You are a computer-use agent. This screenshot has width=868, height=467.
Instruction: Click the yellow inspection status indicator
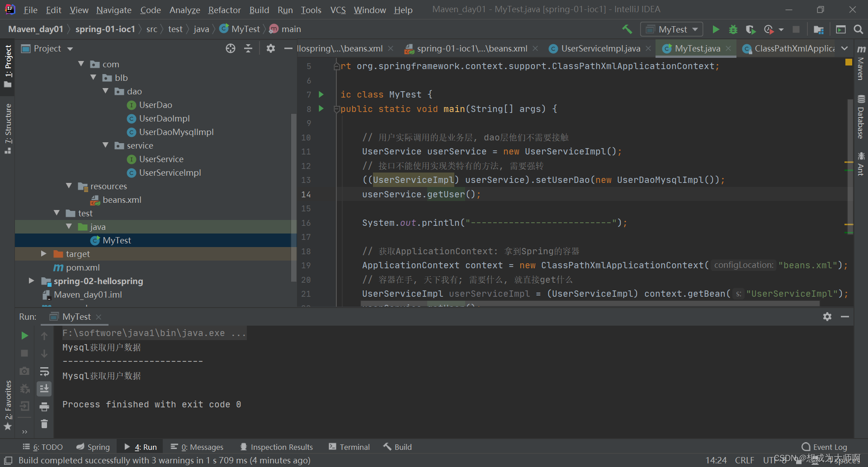pyautogui.click(x=849, y=62)
